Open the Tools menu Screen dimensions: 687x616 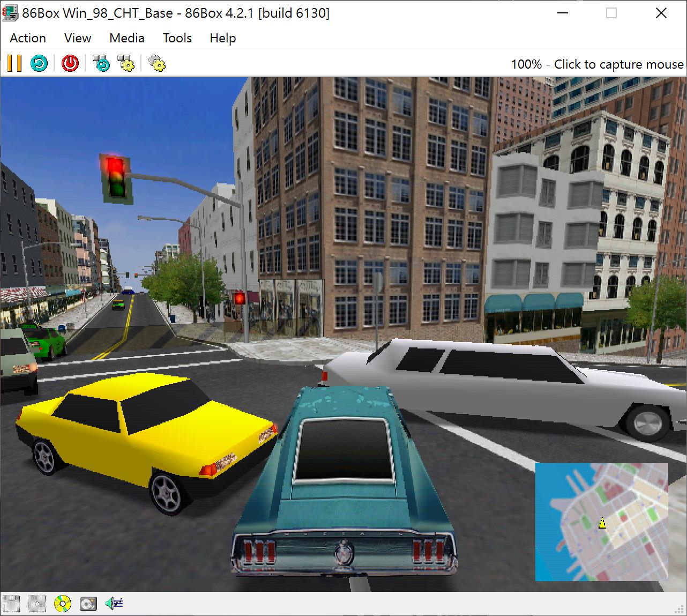click(177, 38)
